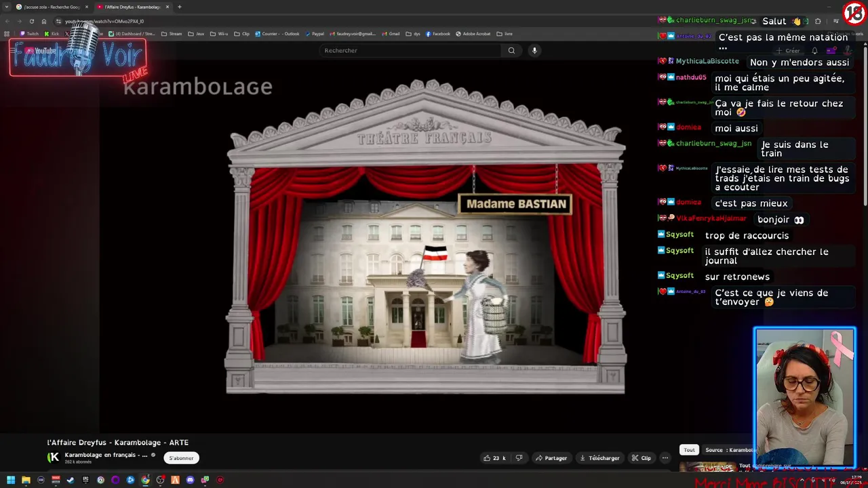The image size is (868, 488).
Task: Click the microphone voice search icon
Action: pyautogui.click(x=534, y=50)
